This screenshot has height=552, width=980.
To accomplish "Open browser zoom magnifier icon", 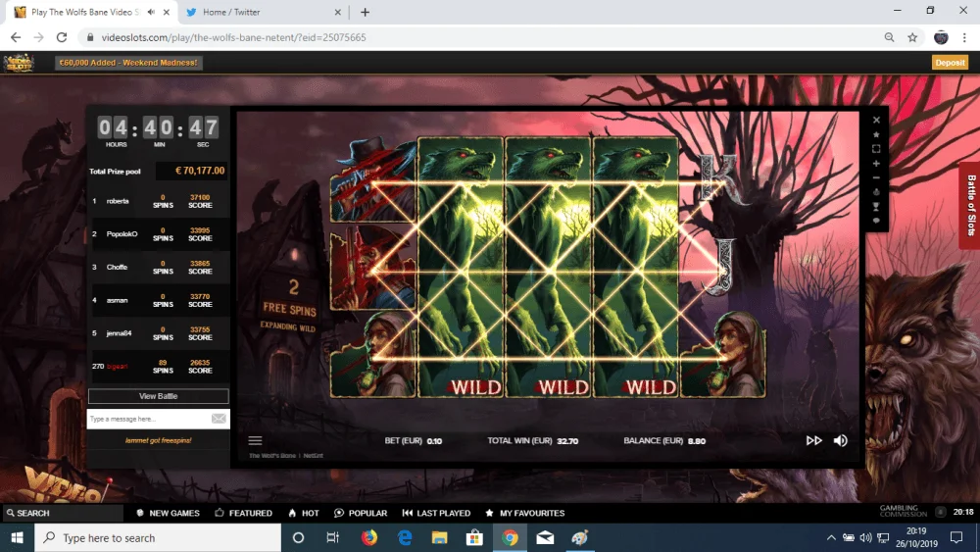I will pos(890,37).
